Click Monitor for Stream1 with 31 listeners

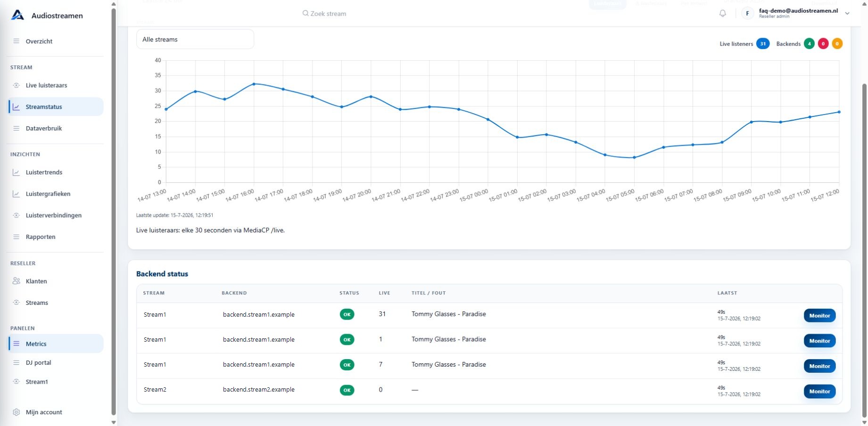pos(819,316)
